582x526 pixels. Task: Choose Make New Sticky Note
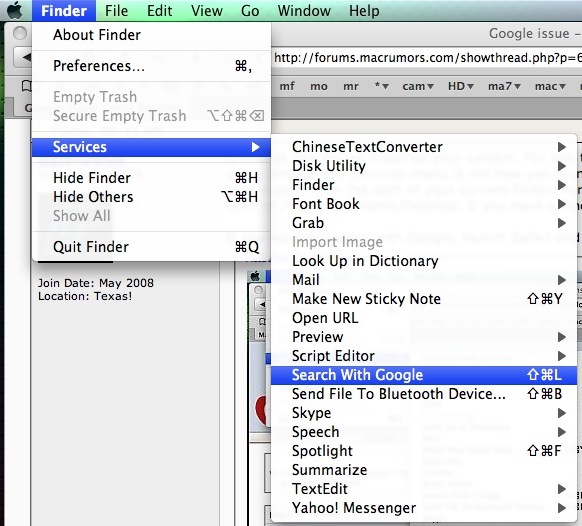(424, 299)
